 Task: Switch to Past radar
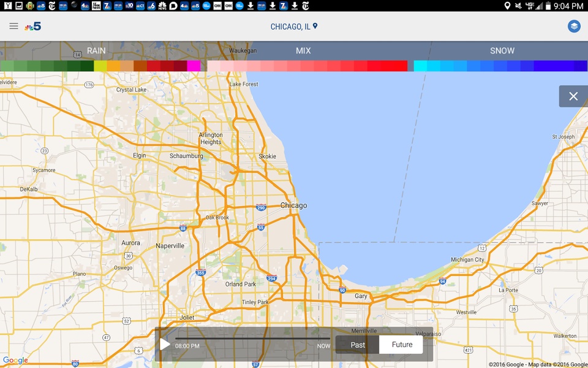pyautogui.click(x=357, y=345)
